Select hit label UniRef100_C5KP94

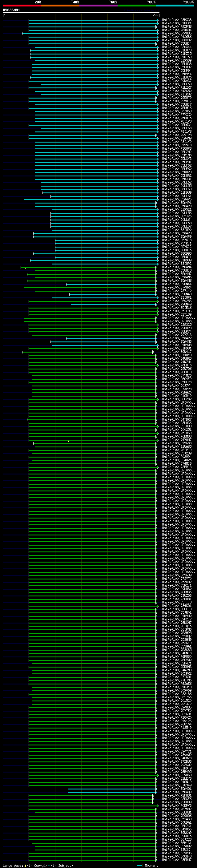click(x=176, y=71)
